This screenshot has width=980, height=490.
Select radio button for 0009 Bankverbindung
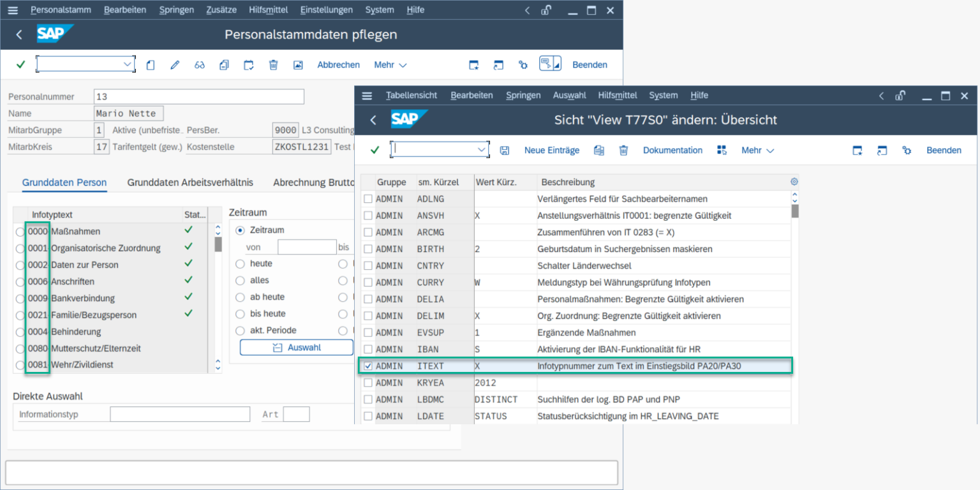click(x=20, y=298)
